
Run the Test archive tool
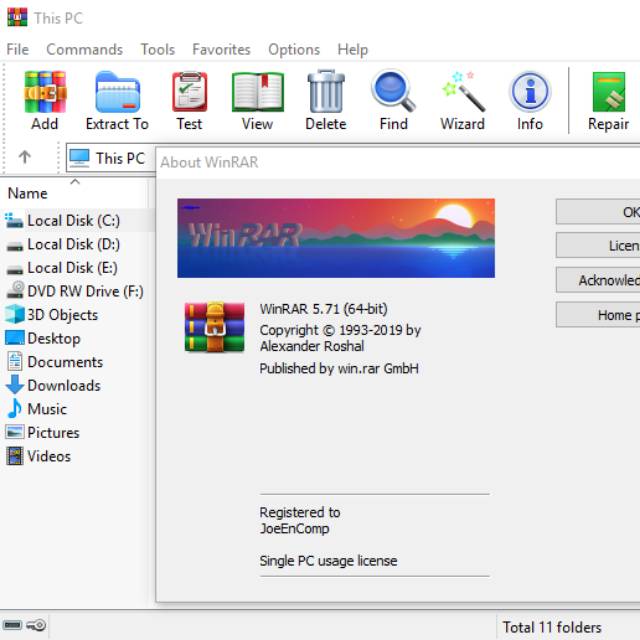pyautogui.click(x=189, y=92)
